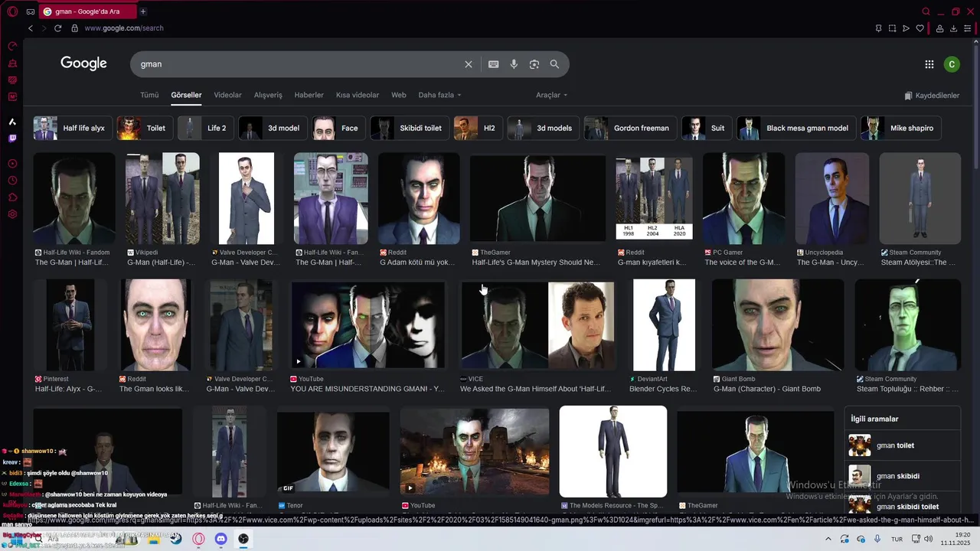Filter by Mike shapiro chip
The image size is (980, 551).
[900, 128]
